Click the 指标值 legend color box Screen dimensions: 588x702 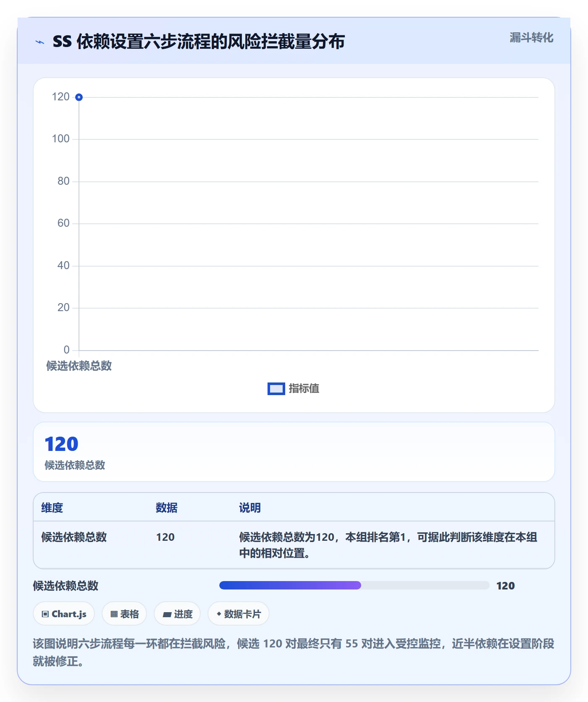(x=276, y=389)
